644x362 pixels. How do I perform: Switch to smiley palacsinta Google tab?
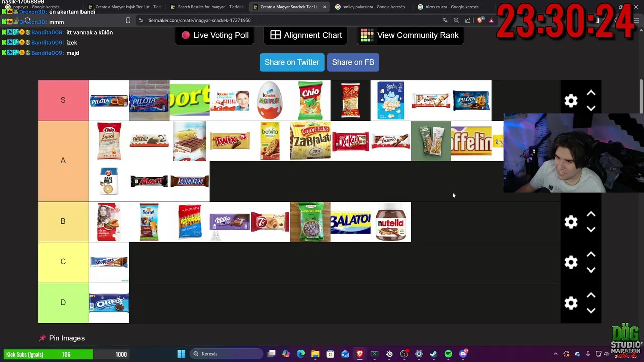pos(370,7)
